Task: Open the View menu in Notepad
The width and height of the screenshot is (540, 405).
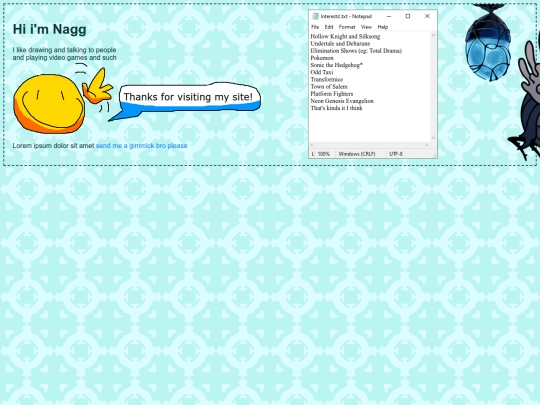Action: [366, 27]
